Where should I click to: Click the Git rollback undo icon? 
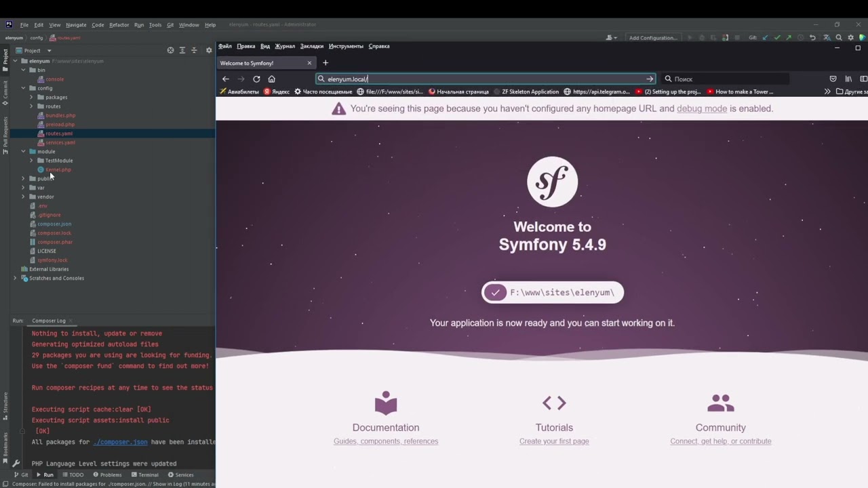(812, 38)
